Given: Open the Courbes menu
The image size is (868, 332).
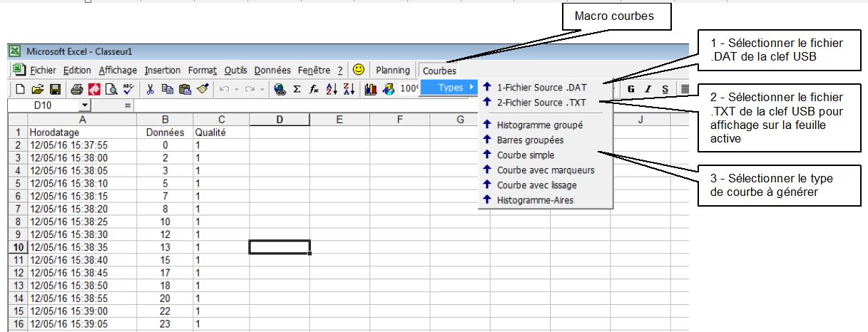Looking at the screenshot, I should [439, 71].
